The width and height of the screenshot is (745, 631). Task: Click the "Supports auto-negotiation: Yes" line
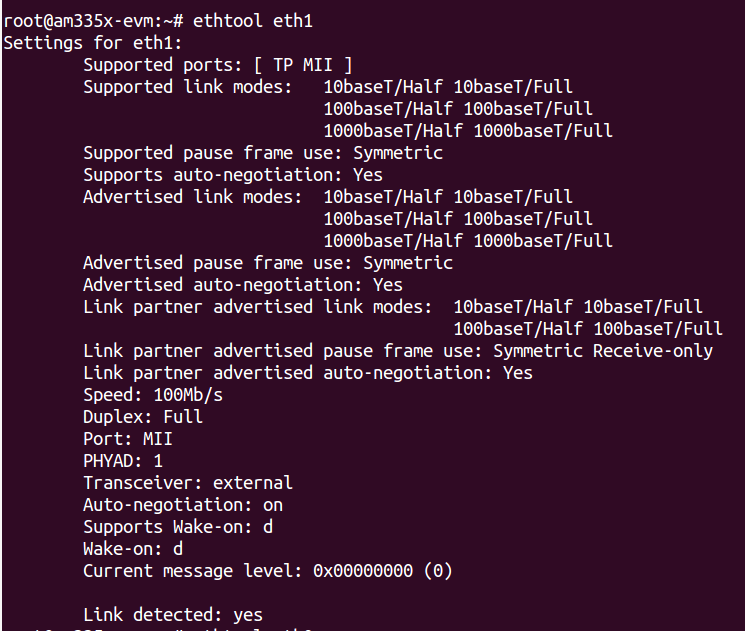[x=233, y=175]
